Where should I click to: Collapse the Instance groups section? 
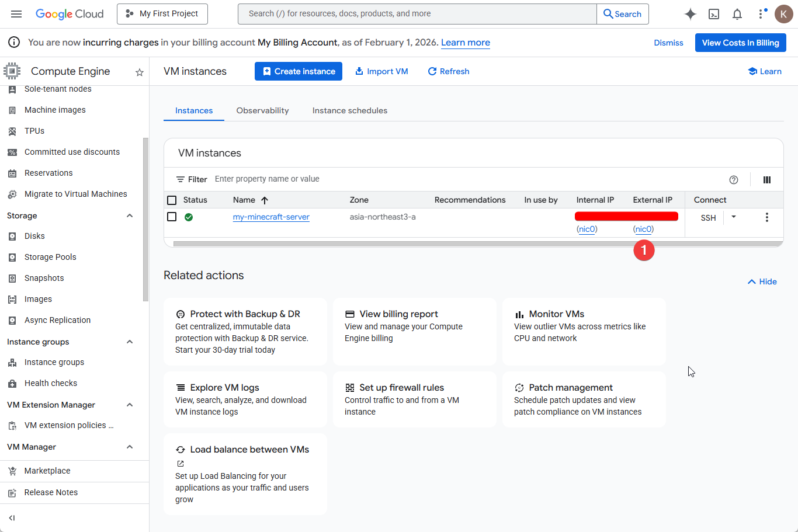click(x=130, y=342)
